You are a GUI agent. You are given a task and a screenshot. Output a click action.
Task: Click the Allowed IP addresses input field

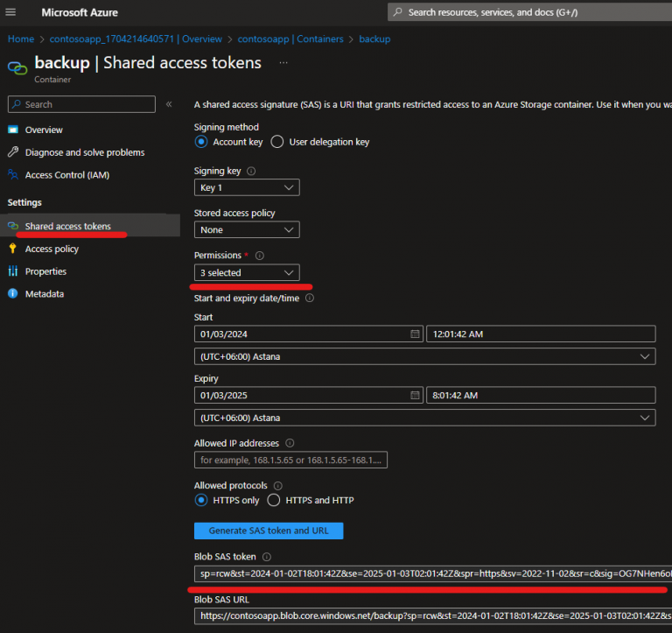click(290, 461)
